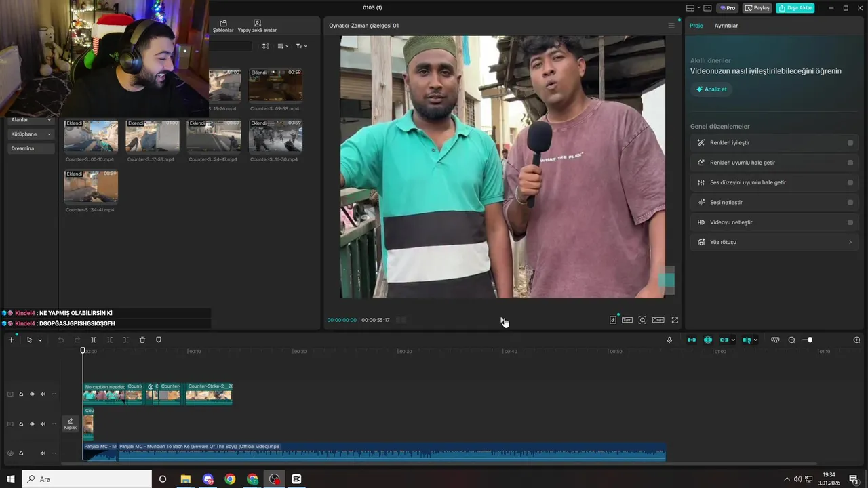Expand the Yüz rötuşu option
The height and width of the screenshot is (488, 868).
[x=774, y=242]
